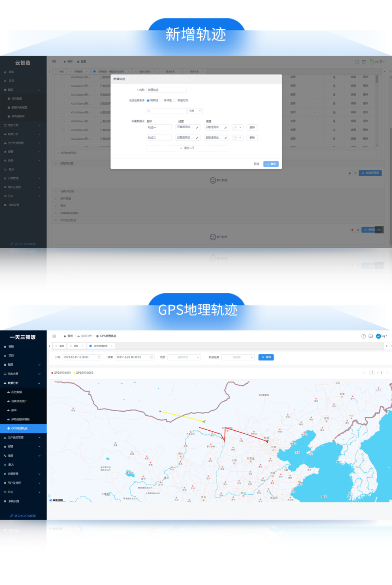Toggle hamburger menu in 一天三顿饭 screen

click(x=54, y=336)
